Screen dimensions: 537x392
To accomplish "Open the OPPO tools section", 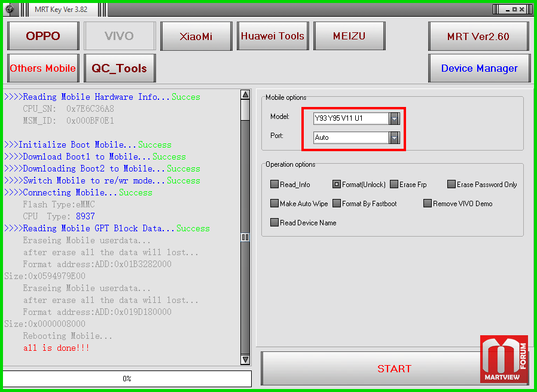I will pos(43,36).
